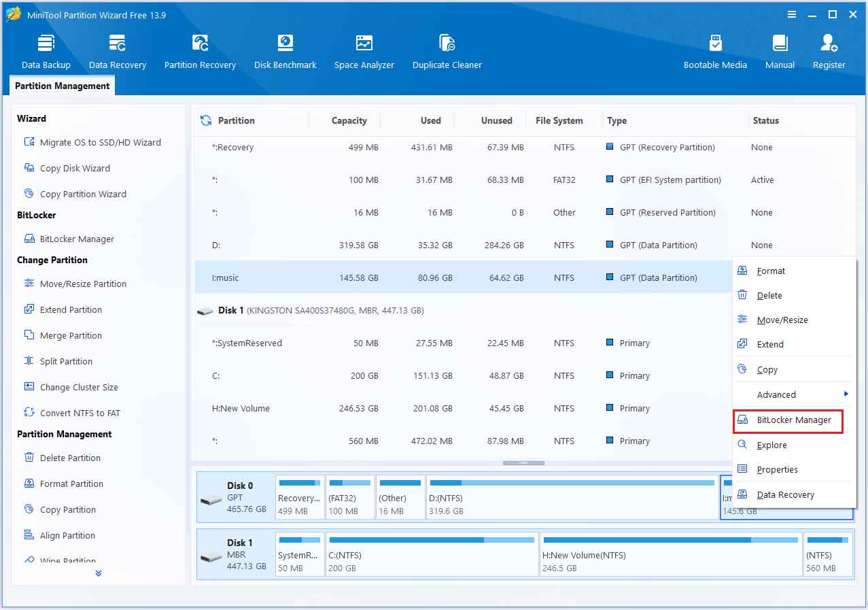Select (FAT32) 100 MB block in disk map

click(x=350, y=497)
